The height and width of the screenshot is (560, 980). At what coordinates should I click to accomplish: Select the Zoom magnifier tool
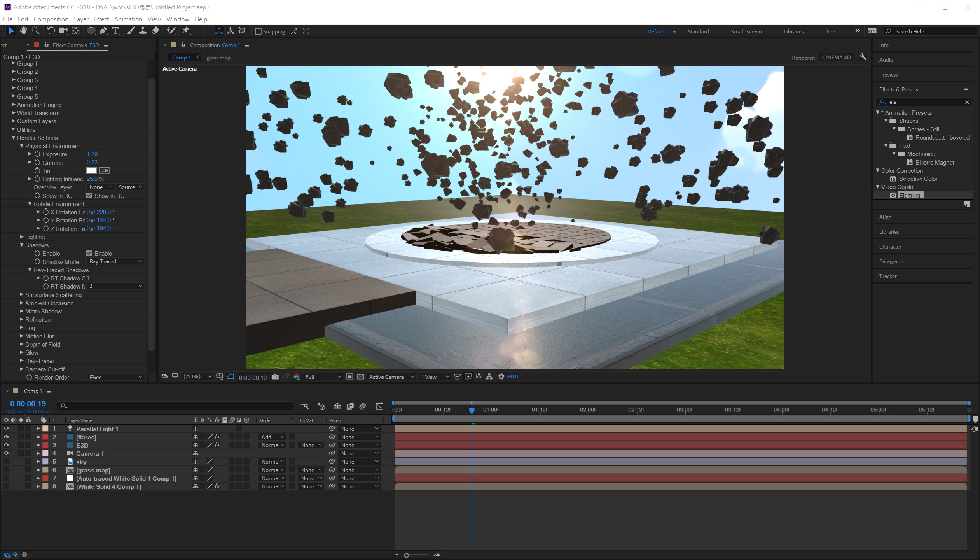pos(35,31)
